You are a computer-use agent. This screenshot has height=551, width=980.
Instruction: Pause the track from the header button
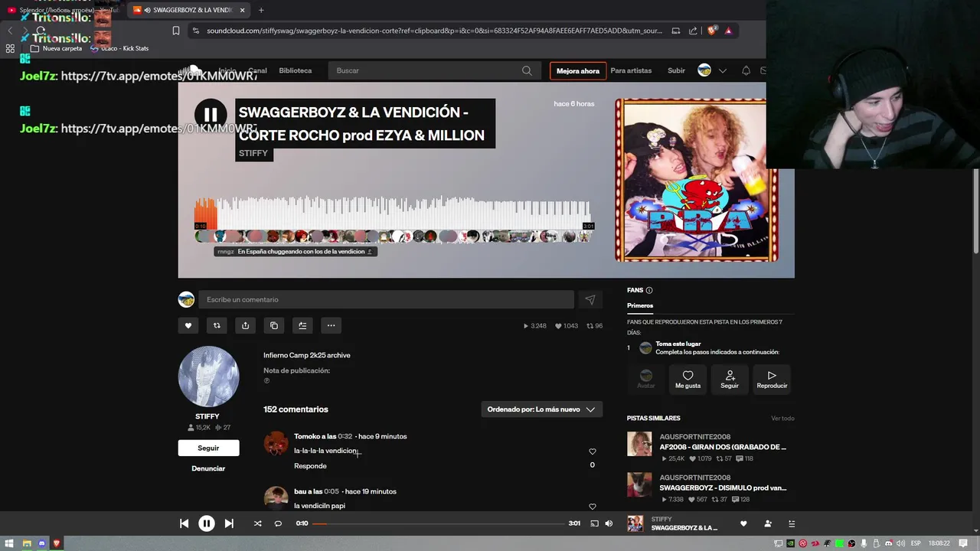pos(211,115)
